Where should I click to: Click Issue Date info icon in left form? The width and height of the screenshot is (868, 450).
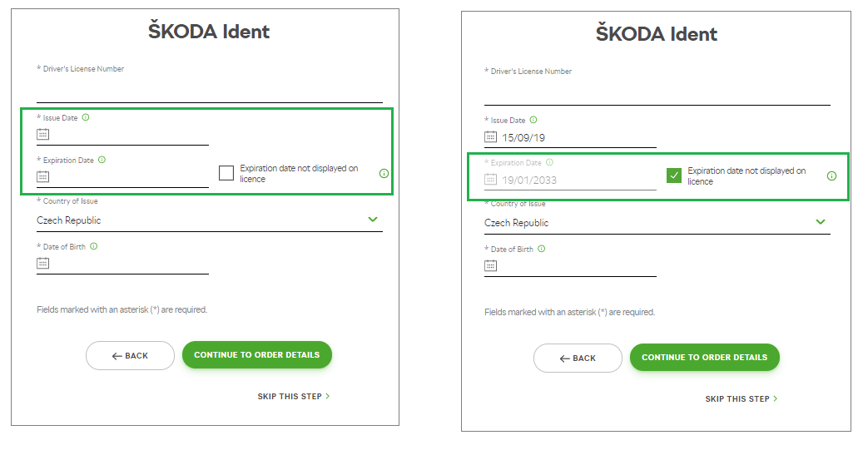click(86, 117)
